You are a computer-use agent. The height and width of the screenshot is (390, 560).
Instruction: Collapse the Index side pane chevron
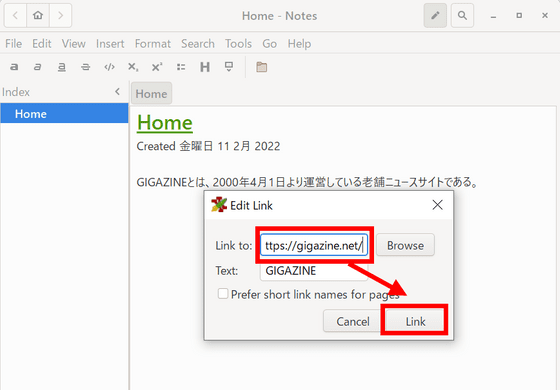click(118, 92)
